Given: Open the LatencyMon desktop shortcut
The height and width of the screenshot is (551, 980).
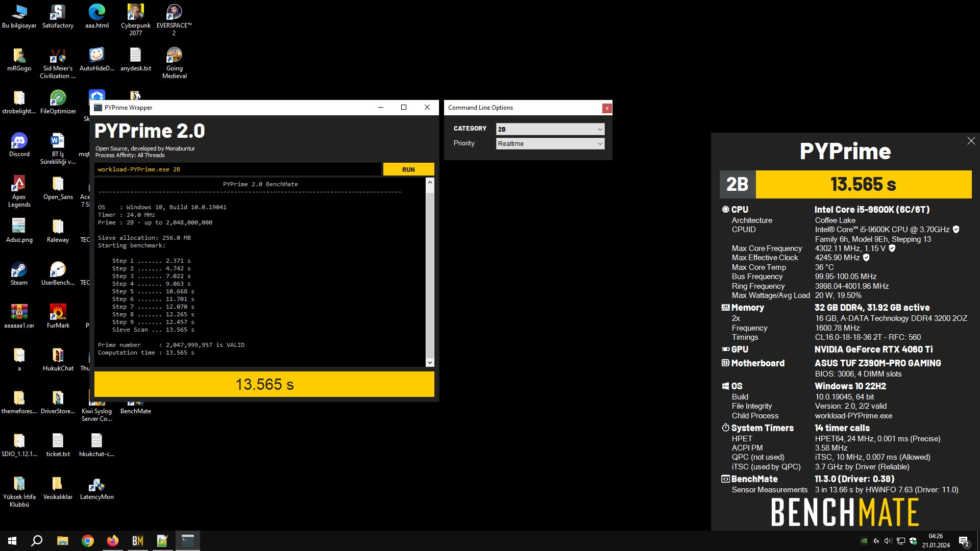Looking at the screenshot, I should click(x=96, y=488).
